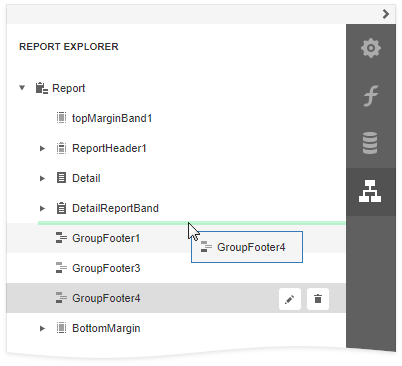402x366 pixels.
Task: Click the GroupFooter1 row icon
Action: click(x=61, y=238)
